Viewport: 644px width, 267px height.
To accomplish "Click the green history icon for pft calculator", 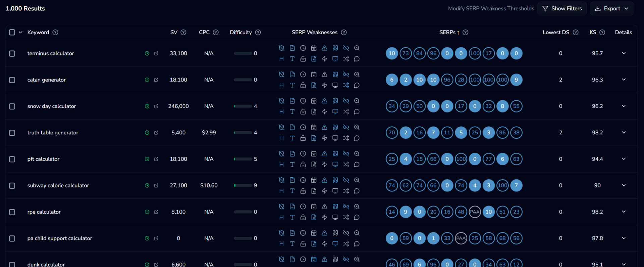I will tap(147, 159).
